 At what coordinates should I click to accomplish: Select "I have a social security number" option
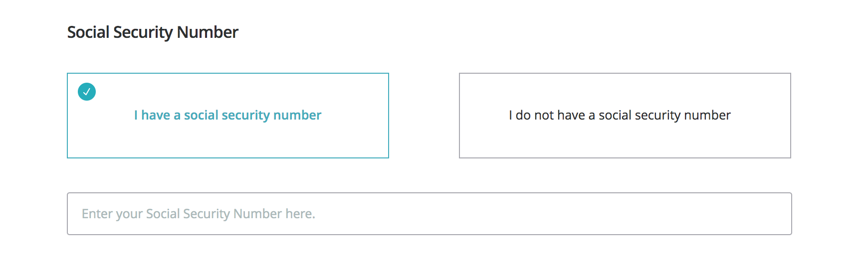(x=228, y=116)
